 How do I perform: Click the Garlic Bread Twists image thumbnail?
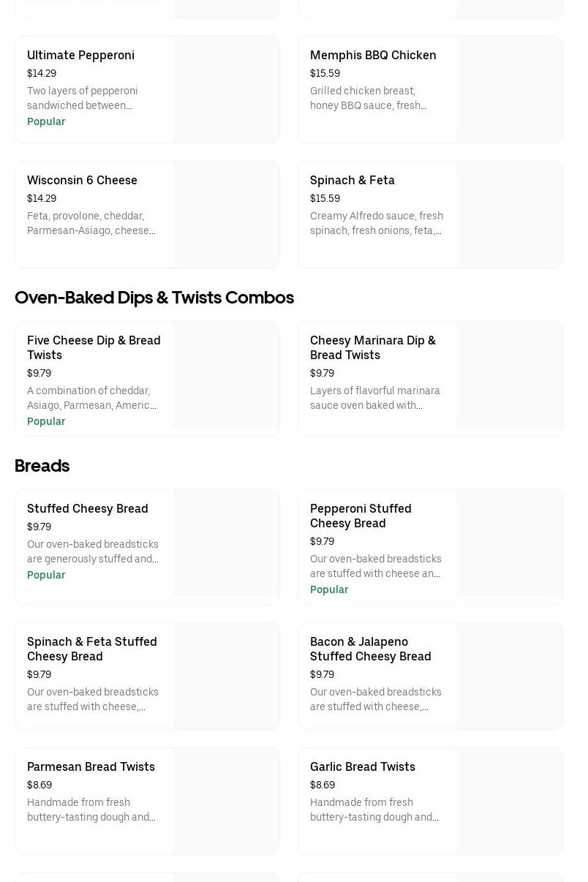click(510, 802)
